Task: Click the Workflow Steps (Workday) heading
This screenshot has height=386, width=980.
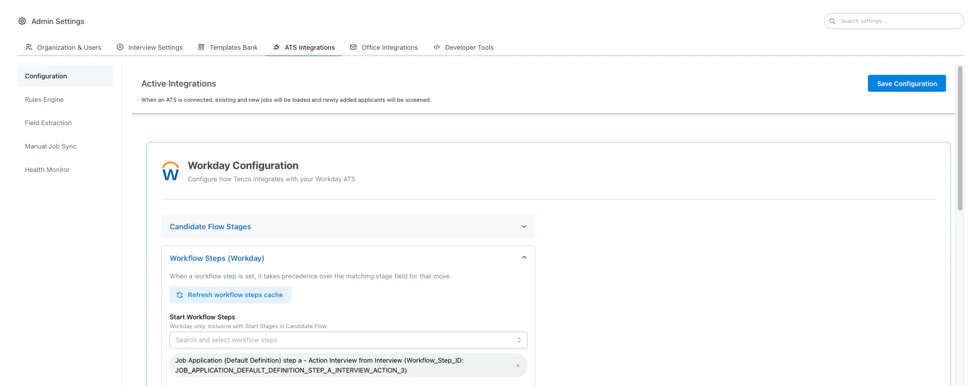Action: (x=217, y=258)
